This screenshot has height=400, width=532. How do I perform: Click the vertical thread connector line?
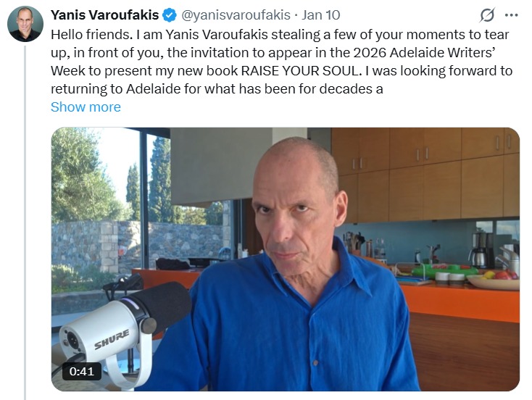pyautogui.click(x=25, y=222)
